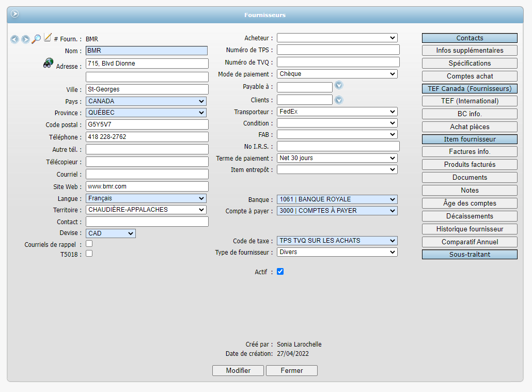
Task: Click the Autre tél. field
Action: 147,149
